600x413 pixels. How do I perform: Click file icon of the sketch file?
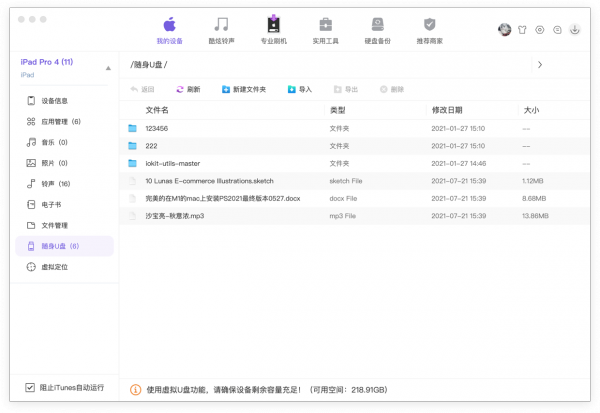[132, 181]
